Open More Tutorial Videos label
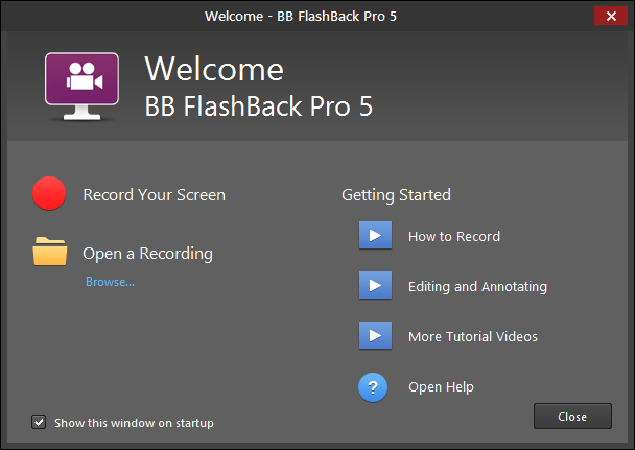Screen dimensions: 635x450 tap(473, 336)
